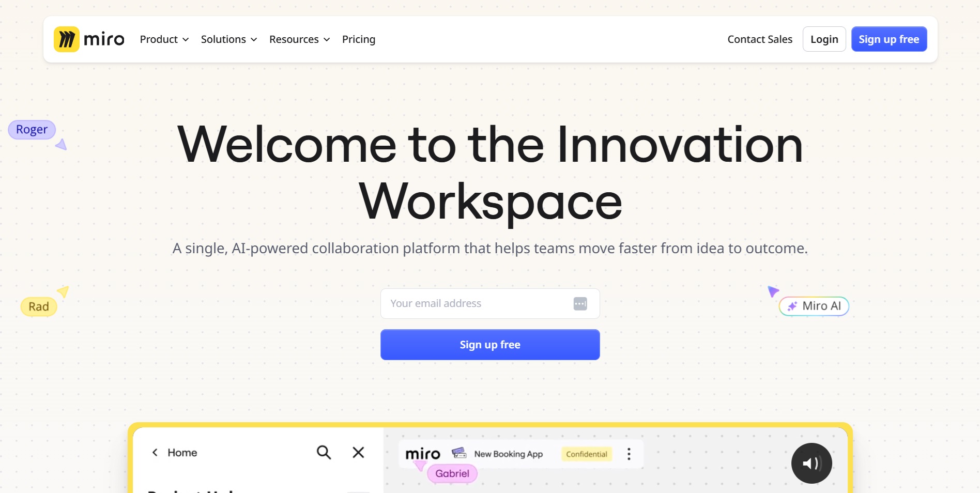Click the Home label in panel
Viewport: 980px width, 493px height.
[182, 453]
